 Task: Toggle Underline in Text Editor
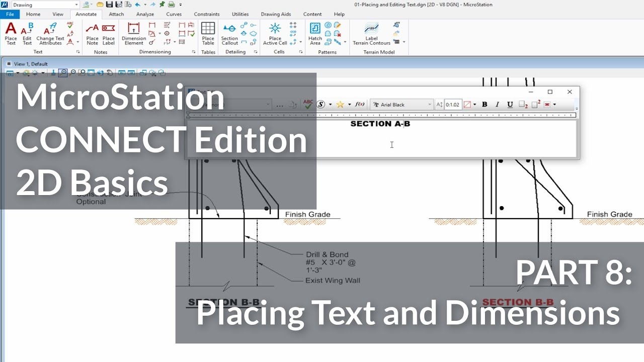(x=510, y=105)
